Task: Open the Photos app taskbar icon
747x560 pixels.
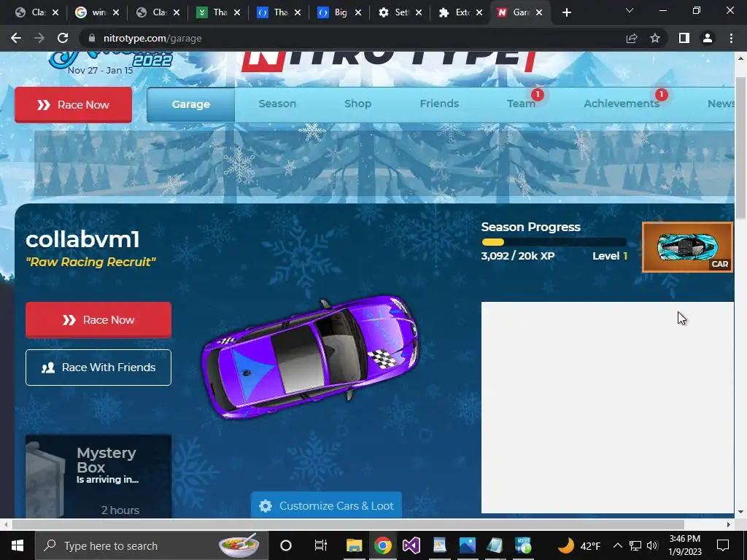Action: tap(468, 545)
